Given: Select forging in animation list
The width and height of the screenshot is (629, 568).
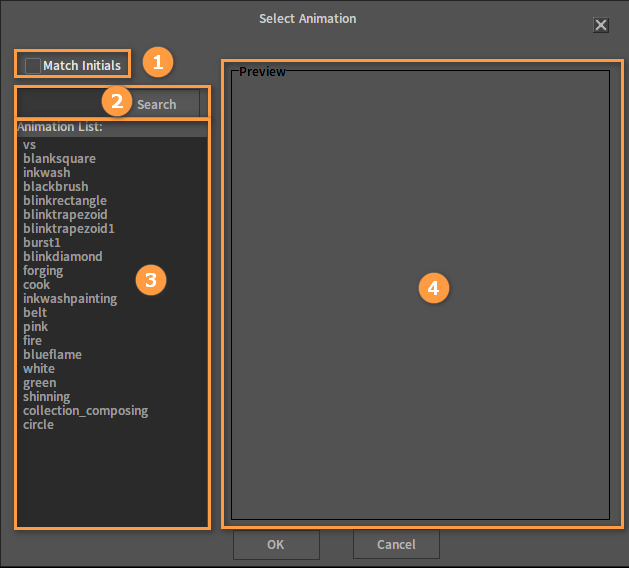Looking at the screenshot, I should pos(43,271).
